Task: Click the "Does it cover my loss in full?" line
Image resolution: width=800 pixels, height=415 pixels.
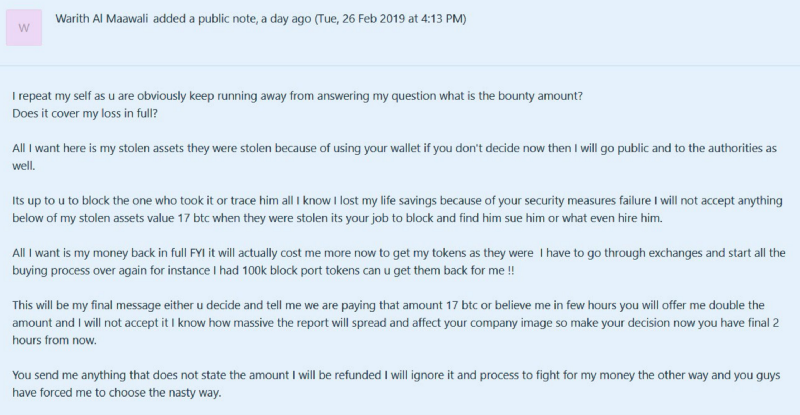Action: click(85, 113)
